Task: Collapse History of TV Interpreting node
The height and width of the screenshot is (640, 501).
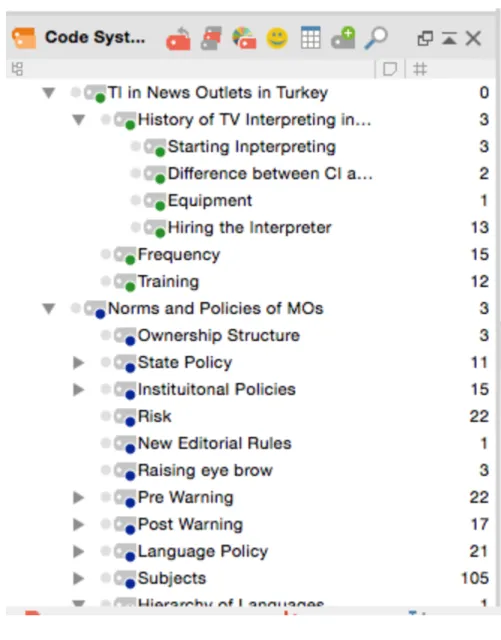Action: (x=78, y=120)
